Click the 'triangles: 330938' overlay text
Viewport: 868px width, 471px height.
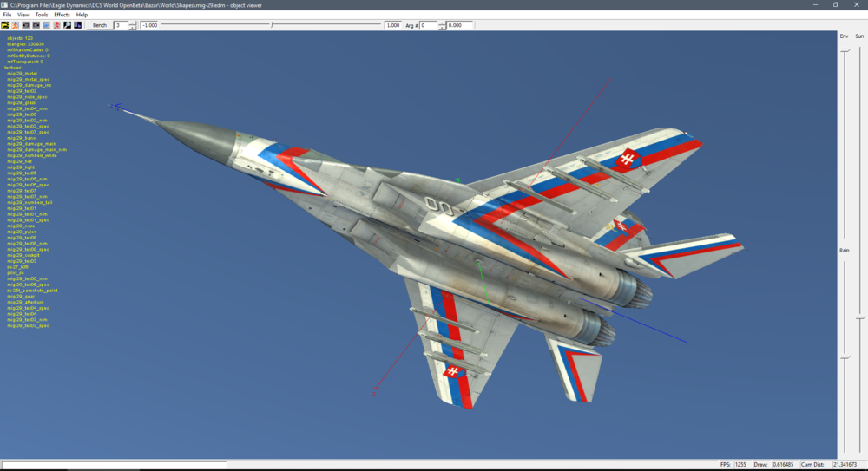(25, 44)
